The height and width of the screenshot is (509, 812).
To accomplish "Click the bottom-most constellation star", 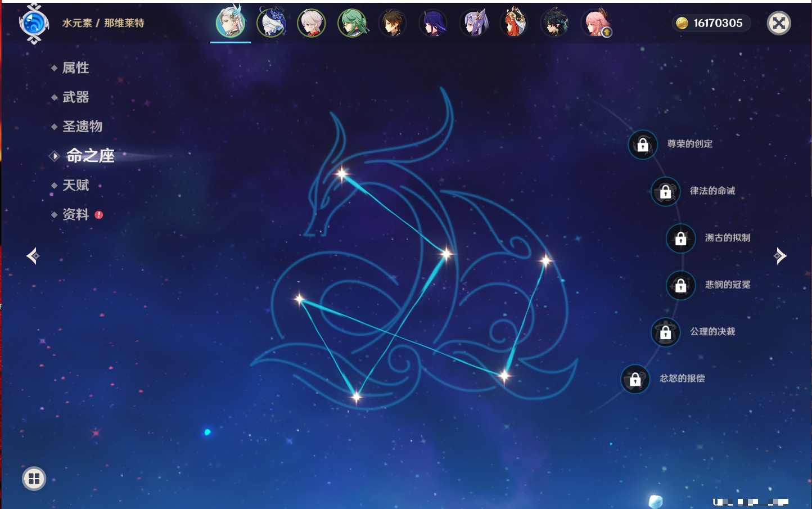I will tap(356, 397).
